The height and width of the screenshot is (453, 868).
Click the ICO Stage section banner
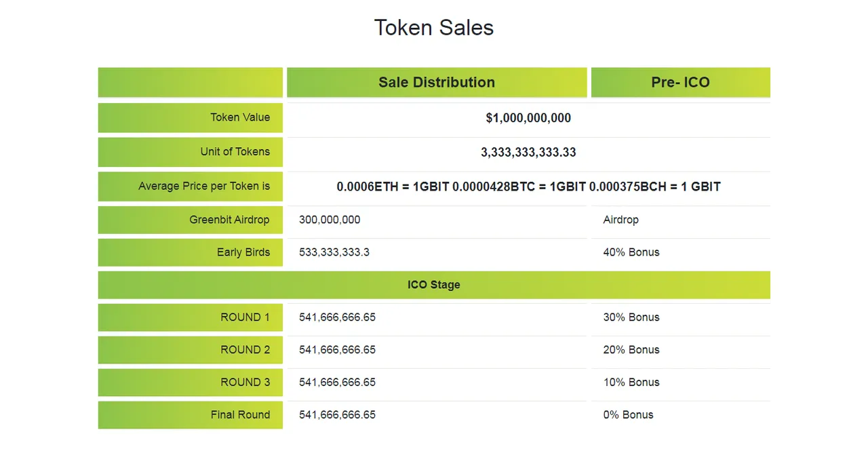[x=434, y=285]
